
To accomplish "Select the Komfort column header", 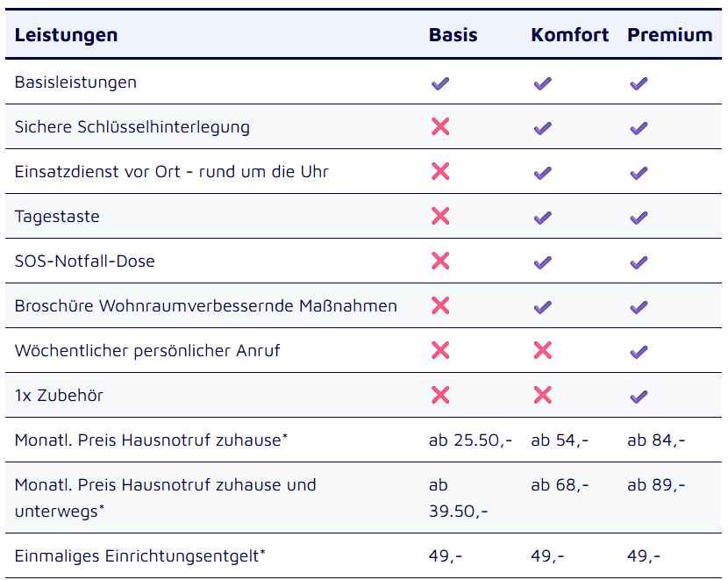I will click(569, 35).
